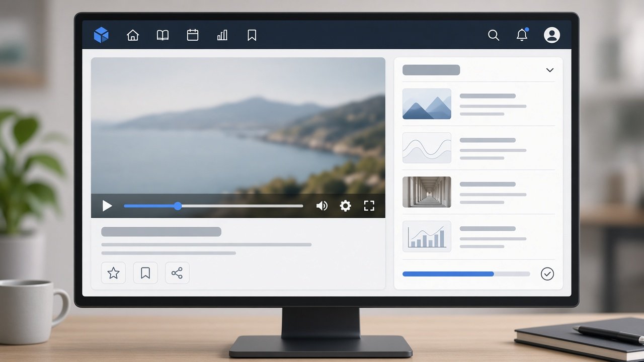Select the corridor photo thumbnail item
This screenshot has width=644, height=362.
click(x=427, y=192)
